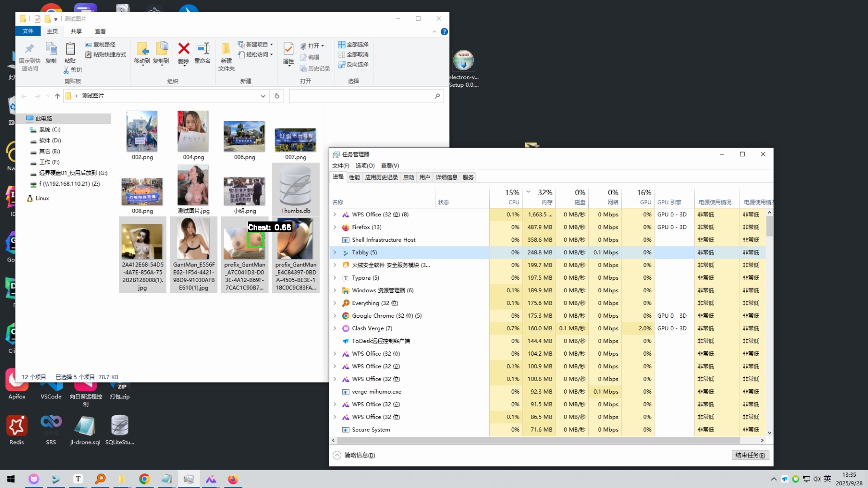The image size is (868, 488).
Task: Open the address bar history dropdown arrow
Action: coord(263,96)
